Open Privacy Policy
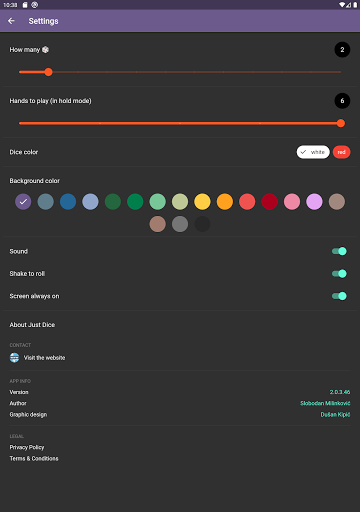 pyautogui.click(x=27, y=447)
